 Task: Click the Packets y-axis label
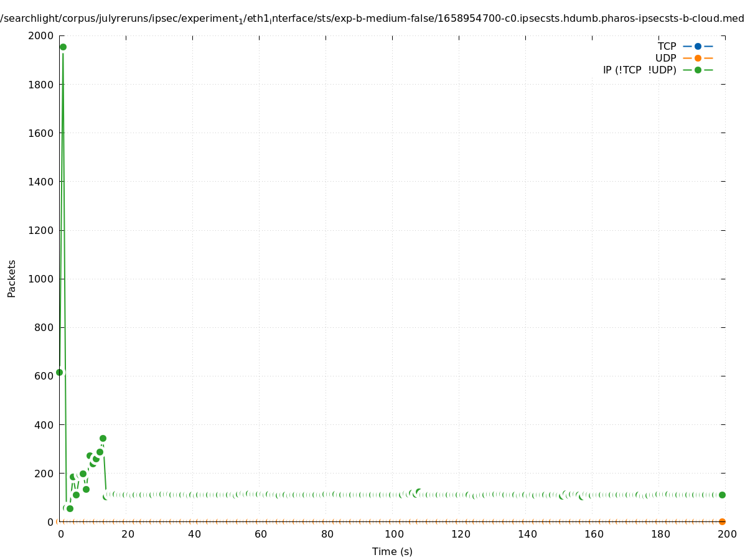[x=12, y=278]
